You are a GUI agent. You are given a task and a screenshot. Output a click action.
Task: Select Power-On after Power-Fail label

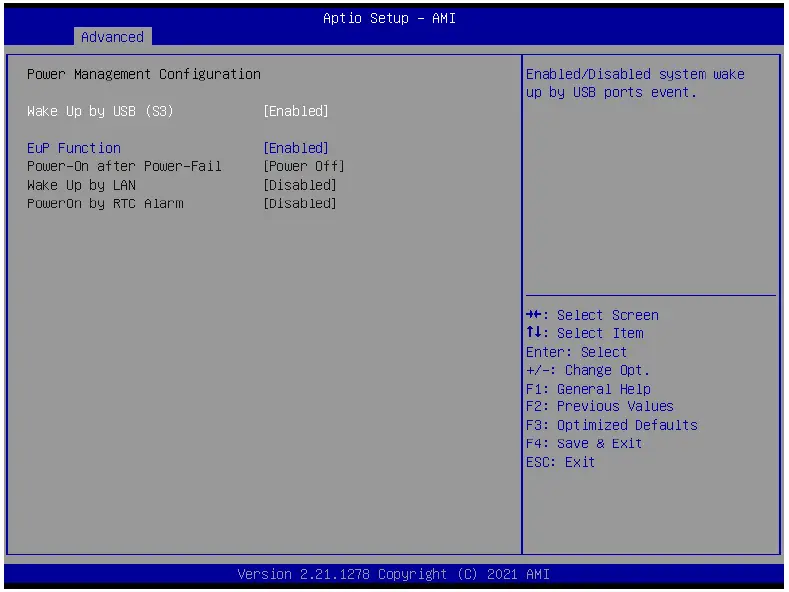124,166
